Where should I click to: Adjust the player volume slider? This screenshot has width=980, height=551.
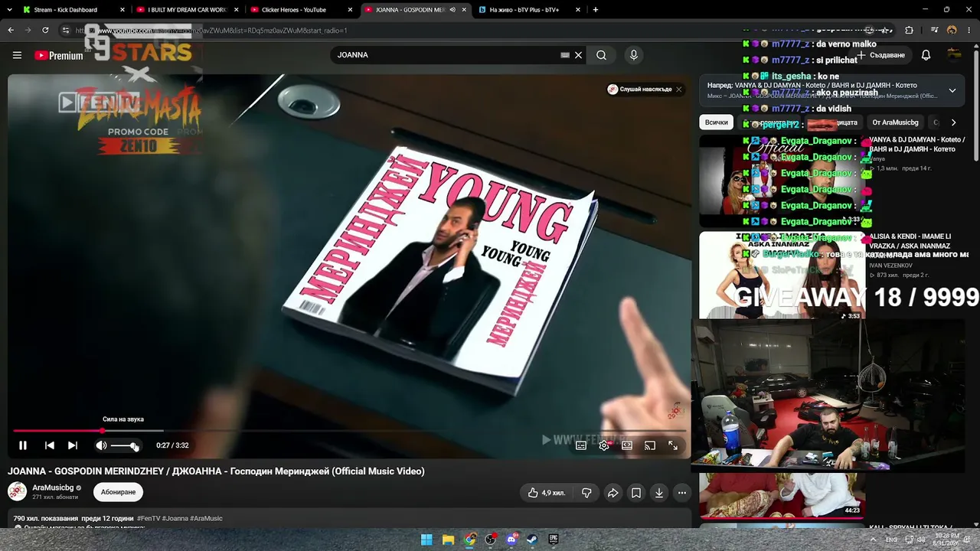(x=124, y=445)
